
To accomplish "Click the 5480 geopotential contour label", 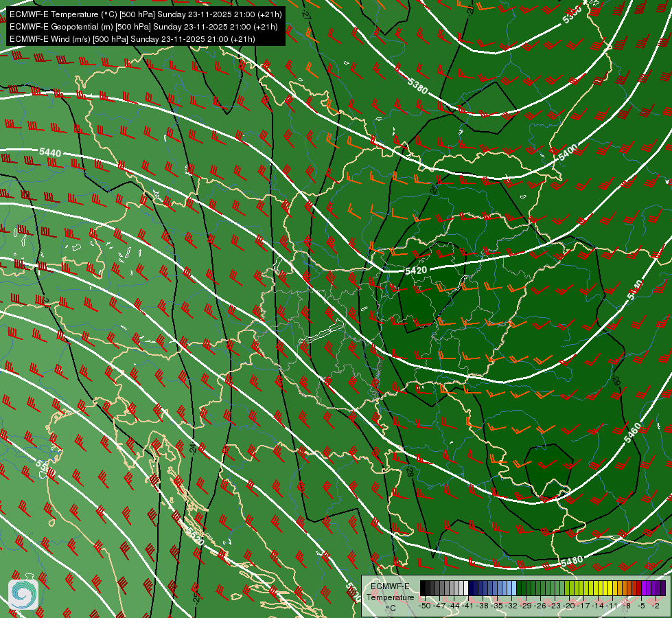I will click(572, 562).
